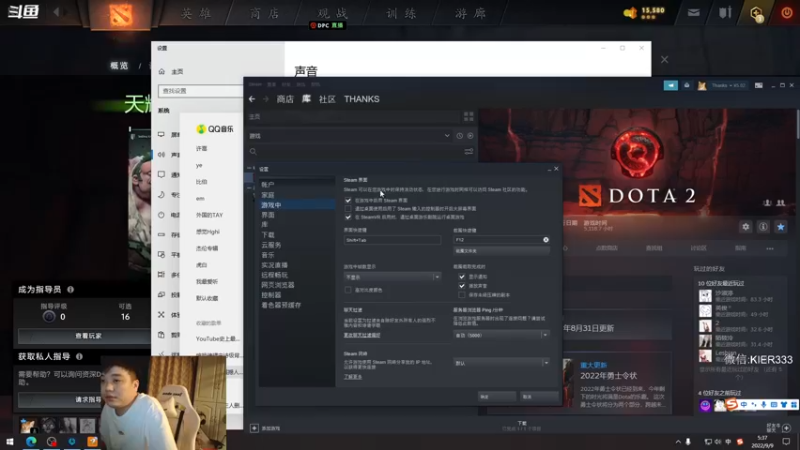The height and width of the screenshot is (450, 800).
Task: Open Dota 2 armory icon in top bar
Action: pos(725,13)
